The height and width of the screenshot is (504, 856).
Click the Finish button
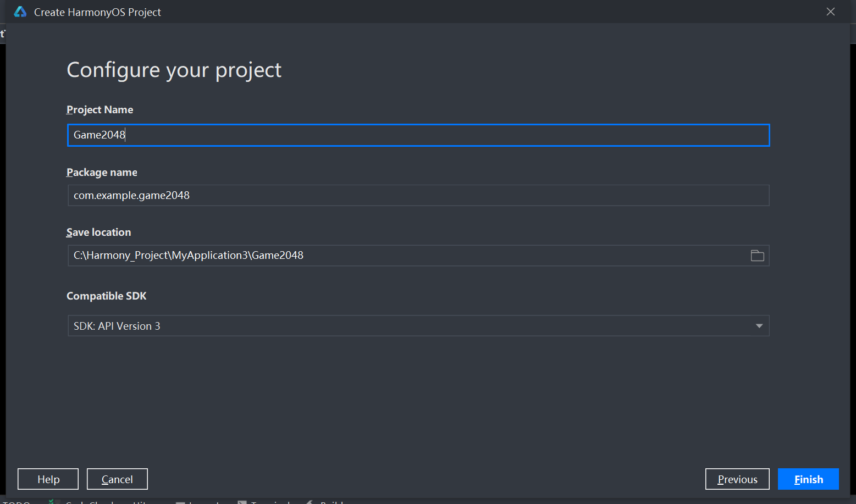[808, 479]
